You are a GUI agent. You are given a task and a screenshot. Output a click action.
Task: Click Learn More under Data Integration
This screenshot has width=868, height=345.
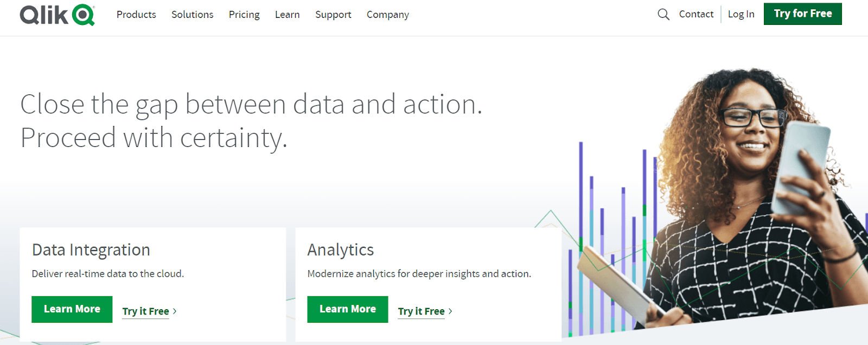tap(72, 309)
